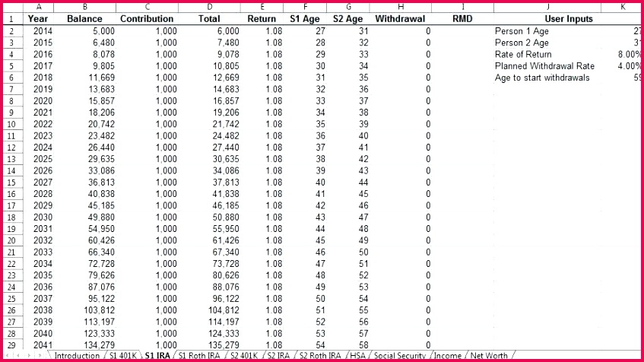
Task: Go to the S2 Roth IRA sheet
Action: click(320, 356)
